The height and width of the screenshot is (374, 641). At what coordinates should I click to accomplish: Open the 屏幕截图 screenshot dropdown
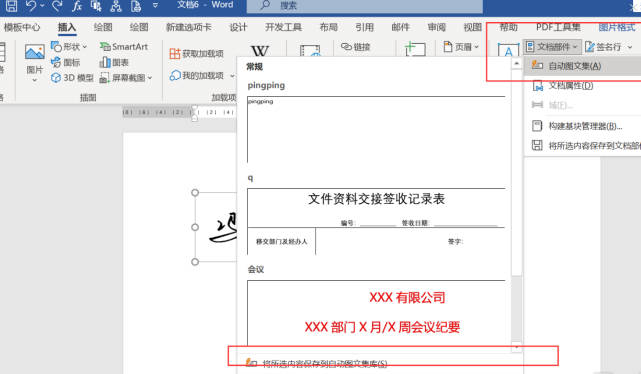[x=126, y=78]
